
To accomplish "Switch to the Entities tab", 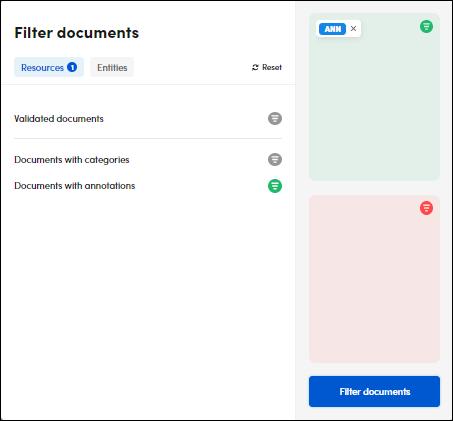I will point(112,67).
